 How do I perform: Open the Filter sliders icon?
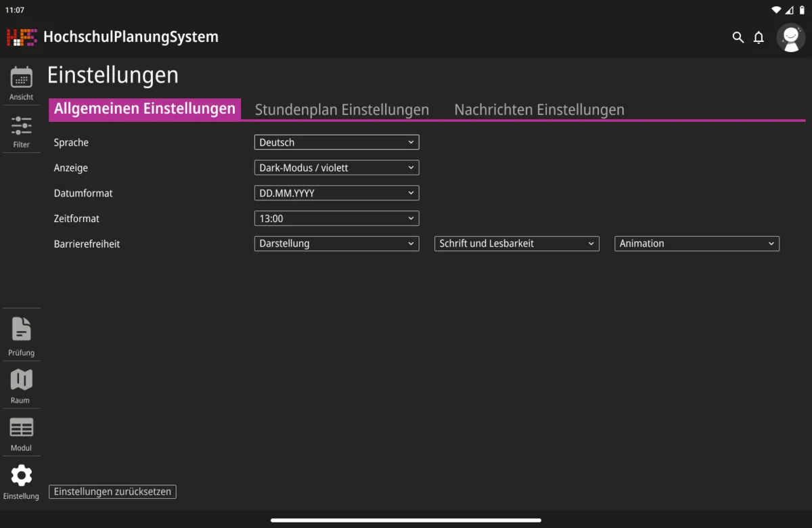click(21, 126)
